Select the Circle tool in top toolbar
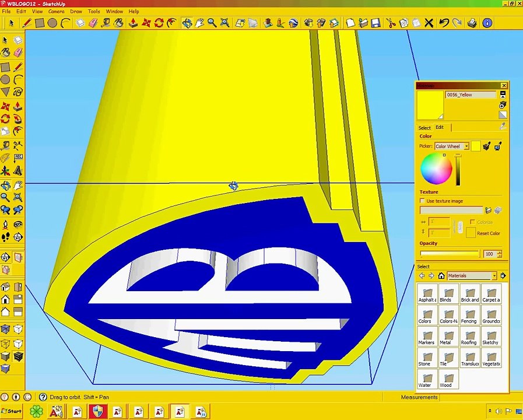 52,23
